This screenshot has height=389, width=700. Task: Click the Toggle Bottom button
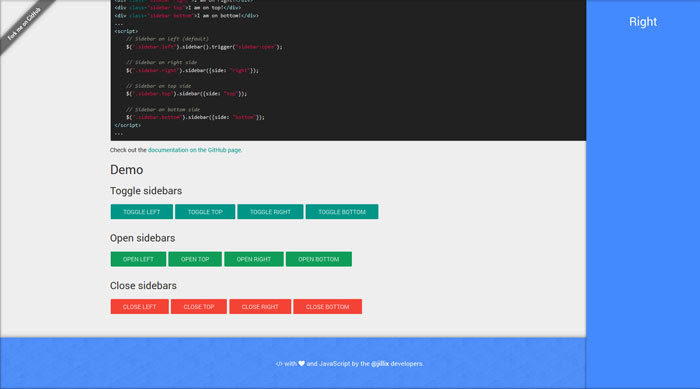342,212
